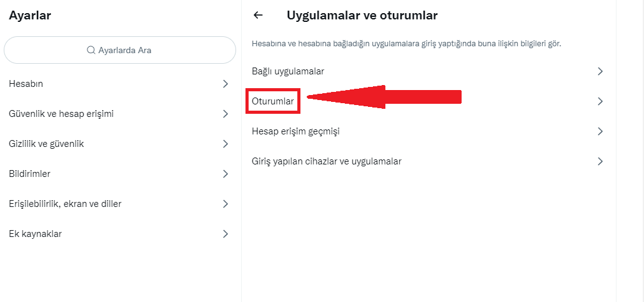
Task: Select Gizlilik ve güvenlik in the settings list
Action: (46, 144)
